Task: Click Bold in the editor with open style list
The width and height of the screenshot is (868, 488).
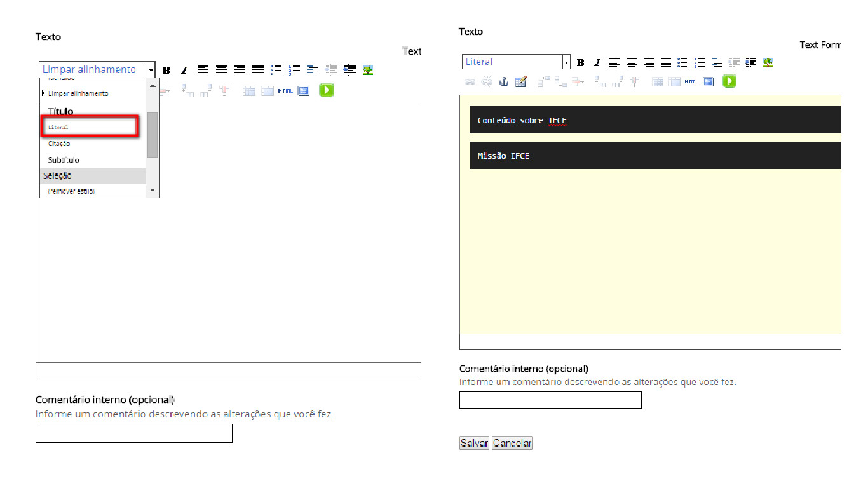Action: pyautogui.click(x=166, y=70)
